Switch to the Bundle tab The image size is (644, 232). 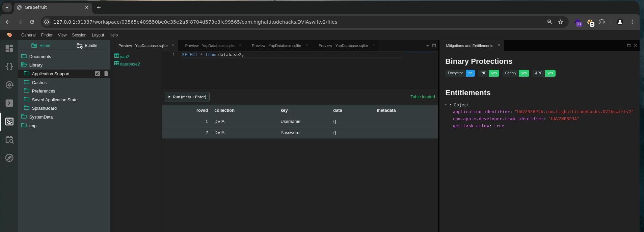(87, 46)
